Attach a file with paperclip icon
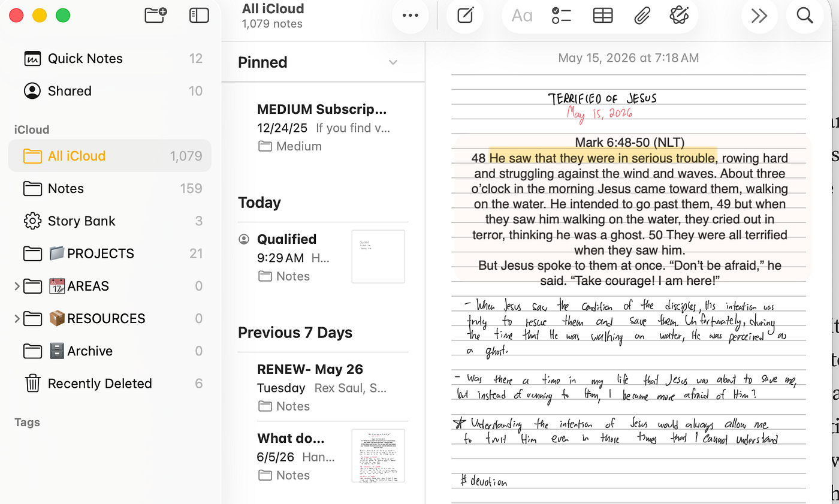Screen dimensions: 839x504 tap(642, 16)
